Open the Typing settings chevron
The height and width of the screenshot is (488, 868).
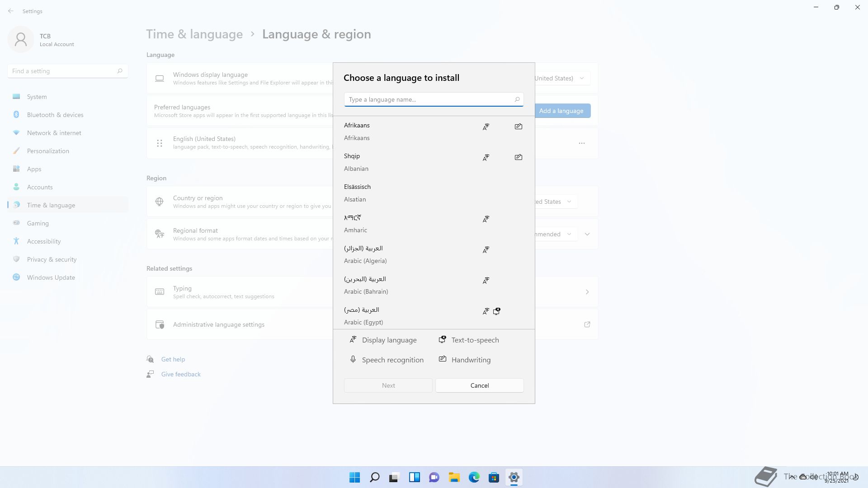click(587, 292)
